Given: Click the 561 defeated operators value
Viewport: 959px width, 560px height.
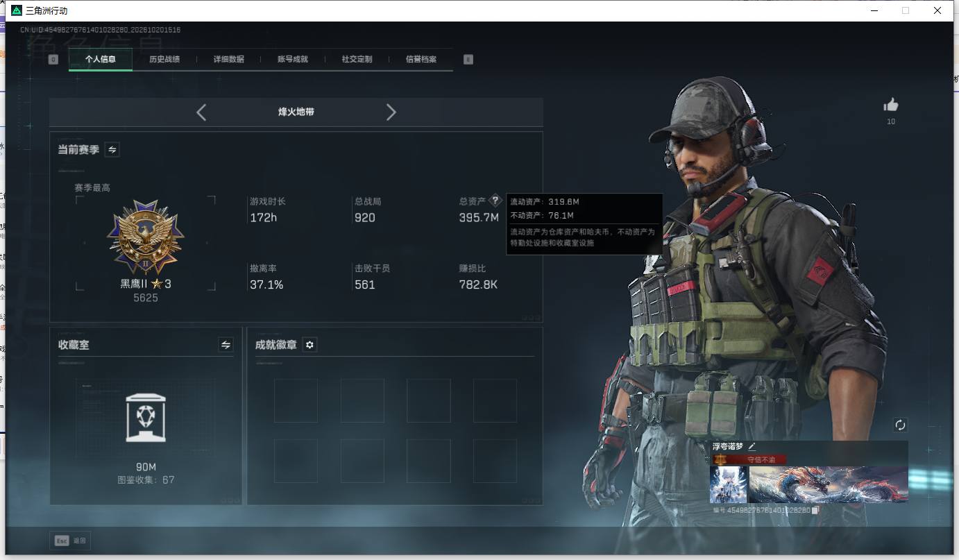Looking at the screenshot, I should 365,285.
